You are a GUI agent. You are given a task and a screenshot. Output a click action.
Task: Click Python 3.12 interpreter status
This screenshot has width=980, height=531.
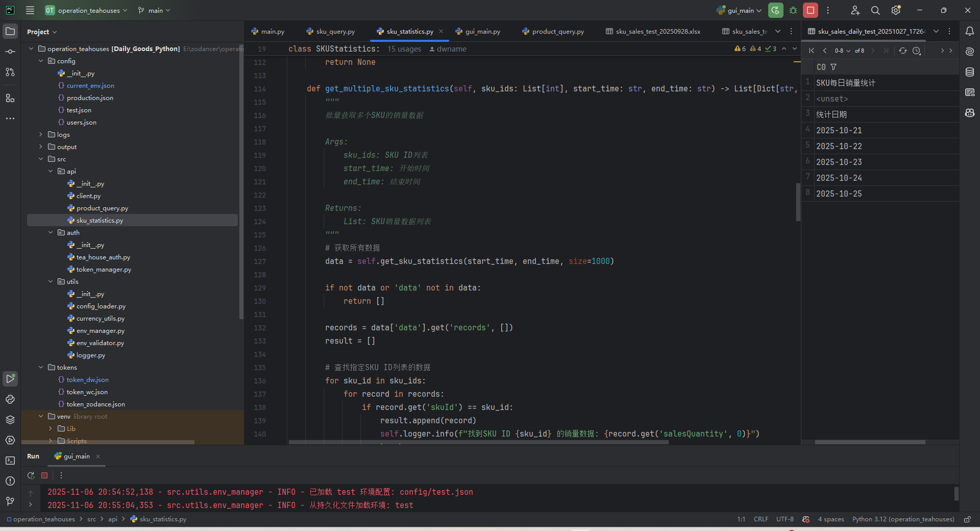(x=903, y=519)
